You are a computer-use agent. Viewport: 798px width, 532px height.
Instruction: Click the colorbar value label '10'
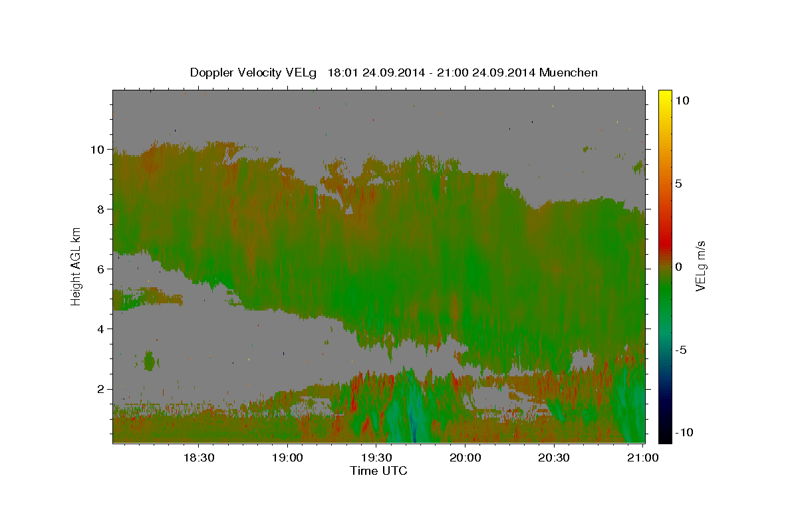pyautogui.click(x=682, y=100)
